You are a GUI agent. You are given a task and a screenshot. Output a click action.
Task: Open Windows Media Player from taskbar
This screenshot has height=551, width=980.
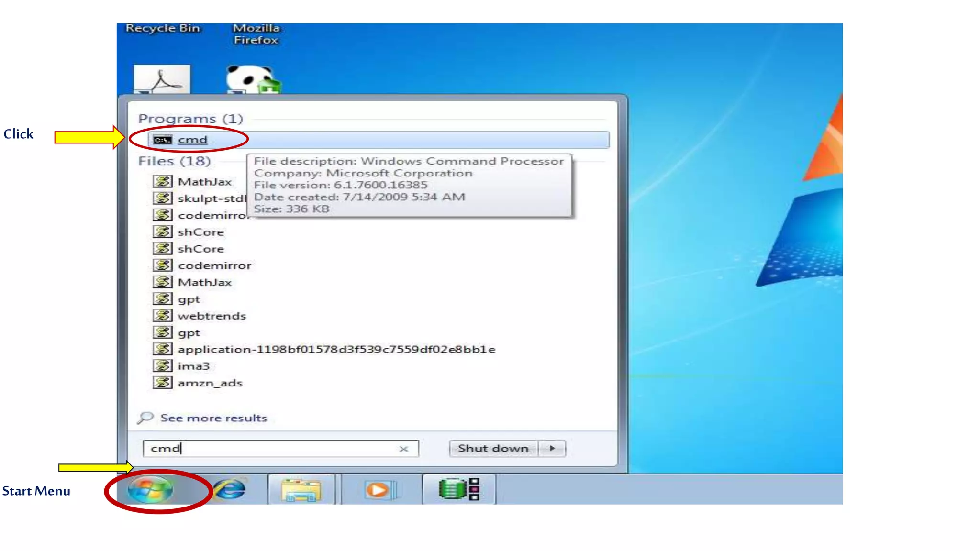point(380,490)
